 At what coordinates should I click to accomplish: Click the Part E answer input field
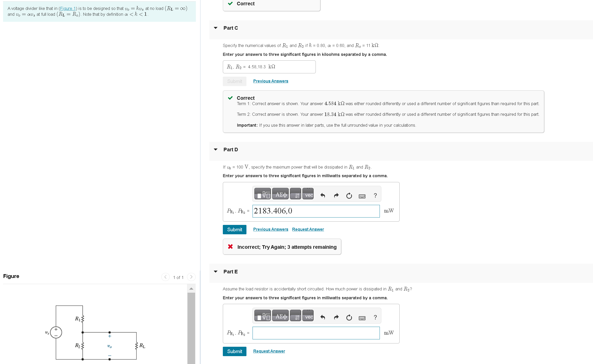[x=316, y=333]
